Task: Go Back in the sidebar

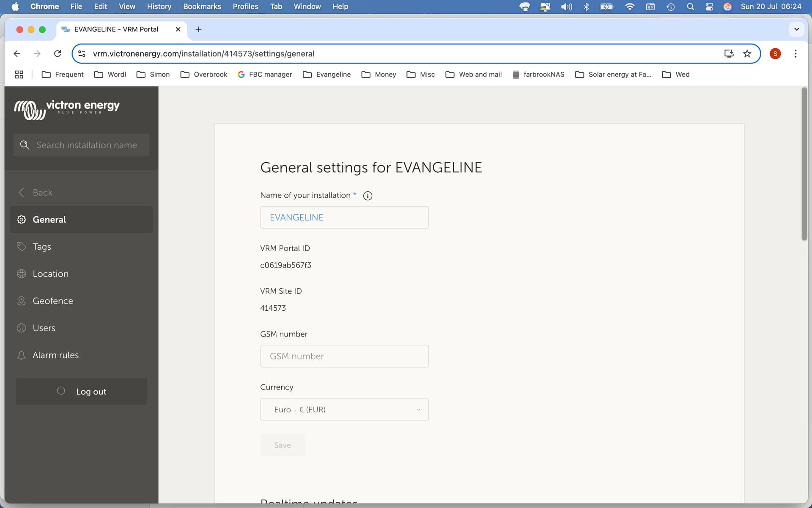Action: (x=42, y=193)
